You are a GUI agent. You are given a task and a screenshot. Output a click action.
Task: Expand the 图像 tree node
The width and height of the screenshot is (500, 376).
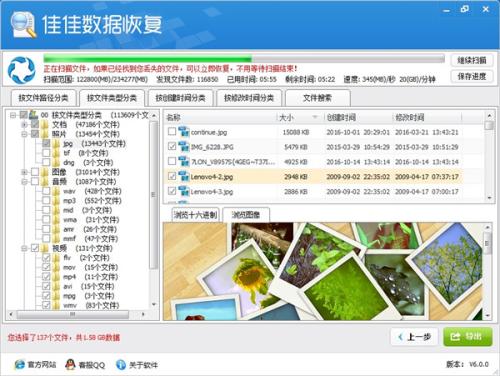coord(24,172)
